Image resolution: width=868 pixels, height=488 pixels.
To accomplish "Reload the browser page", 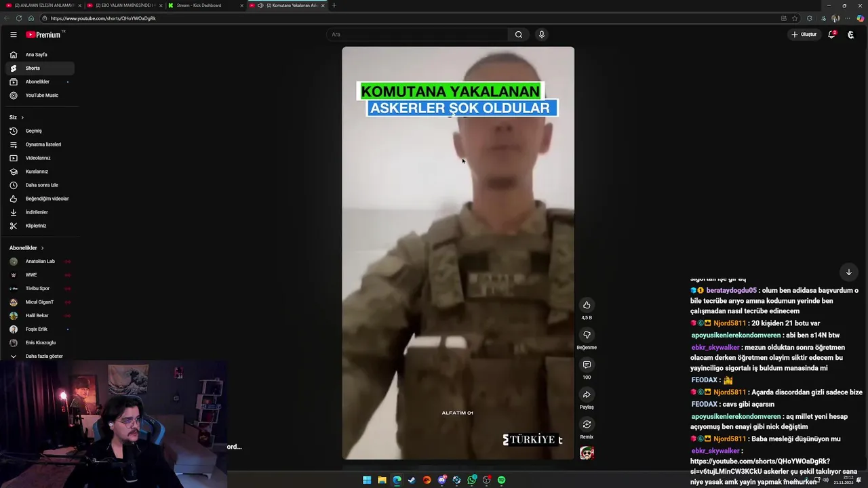I will (18, 18).
